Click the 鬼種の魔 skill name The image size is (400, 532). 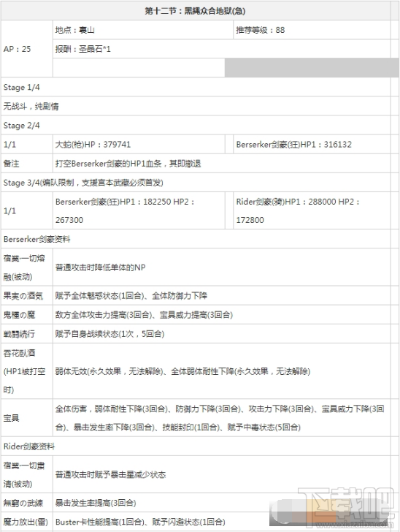coord(26,314)
